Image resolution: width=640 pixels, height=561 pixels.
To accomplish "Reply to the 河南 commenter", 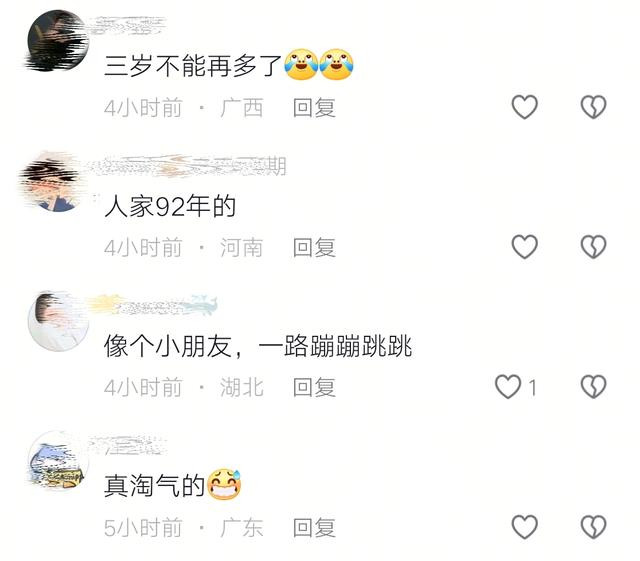I will (314, 247).
